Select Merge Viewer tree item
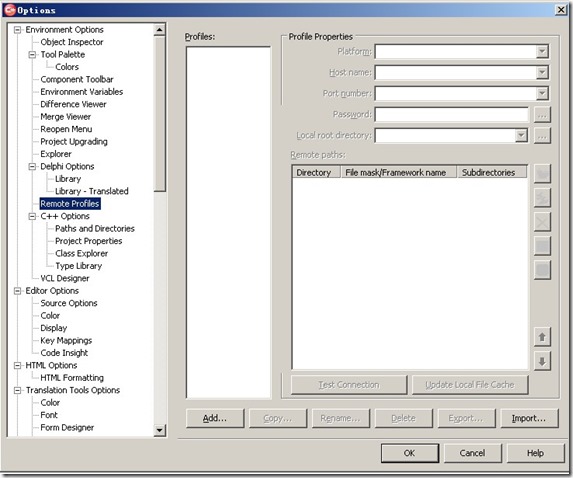The height and width of the screenshot is (478, 573). coord(66,117)
